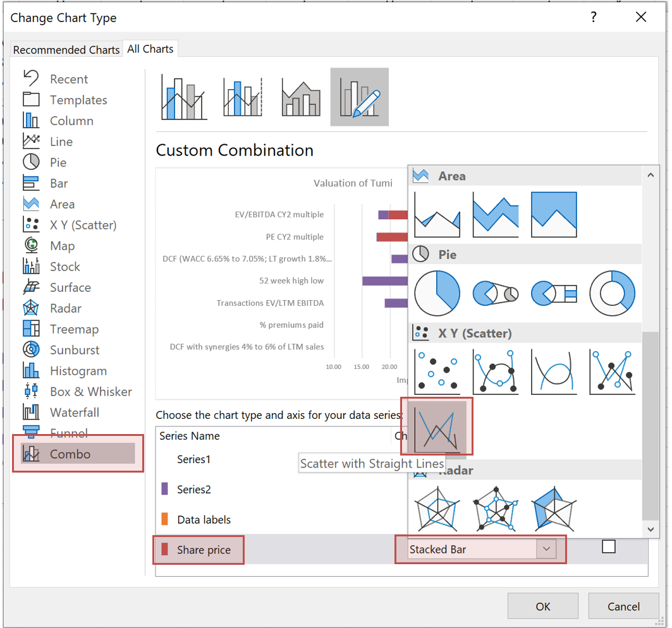Select Scatter with Straight Lines chart icon
Screen dimensions: 672x628
[437, 427]
